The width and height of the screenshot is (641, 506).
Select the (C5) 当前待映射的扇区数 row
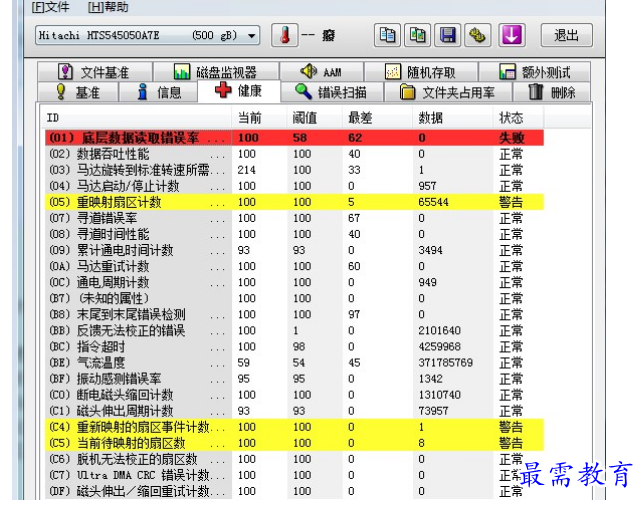294,443
